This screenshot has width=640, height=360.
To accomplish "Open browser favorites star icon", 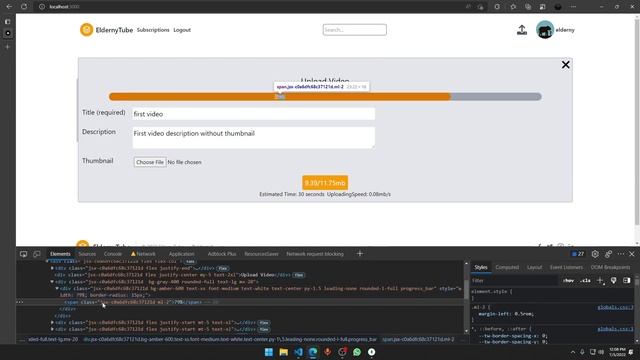I will (x=513, y=7).
